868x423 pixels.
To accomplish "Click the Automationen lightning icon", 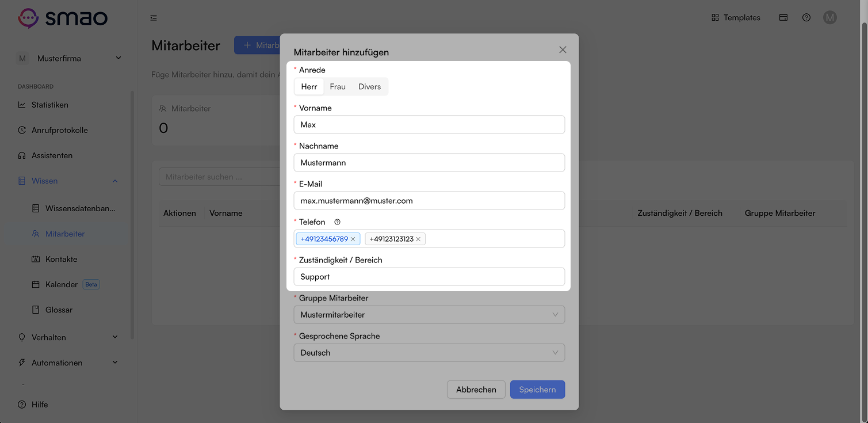I will (22, 363).
